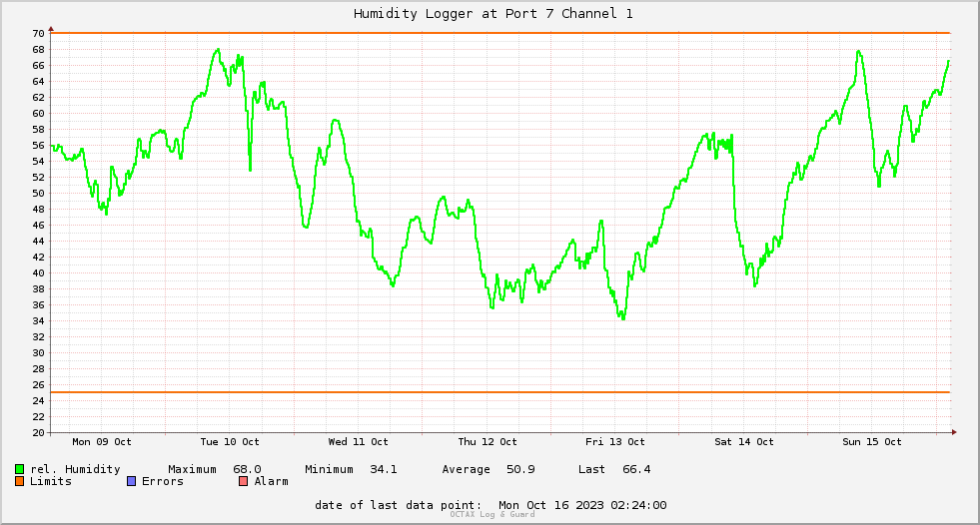The height and width of the screenshot is (525, 980).
Task: Click the y-axis label 60
Action: [38, 114]
